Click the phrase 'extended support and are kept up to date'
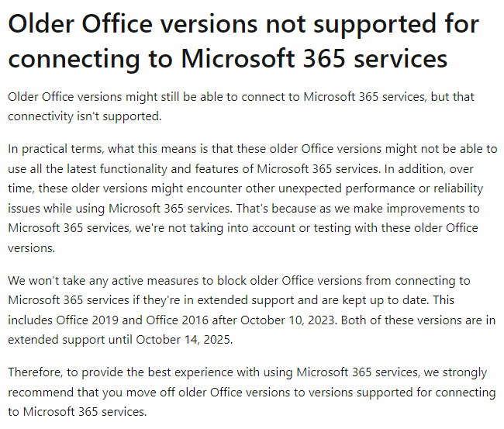 (312, 301)
